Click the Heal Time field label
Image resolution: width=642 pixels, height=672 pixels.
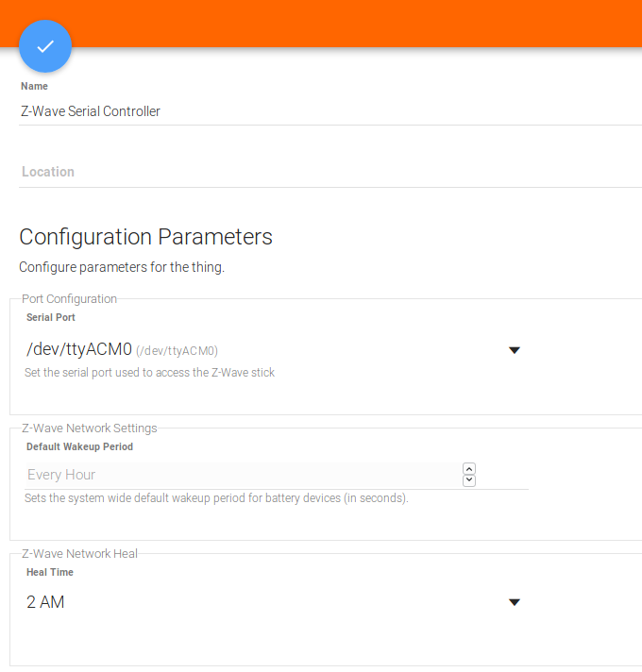coord(50,572)
